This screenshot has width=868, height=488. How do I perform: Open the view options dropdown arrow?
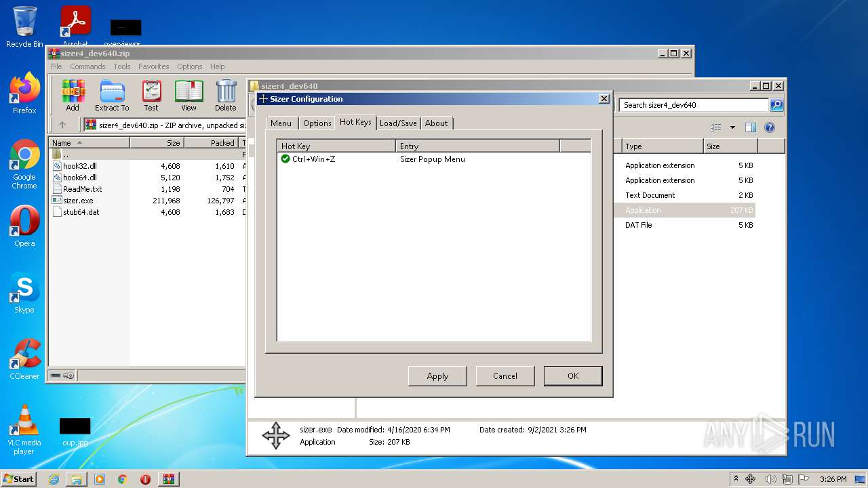pos(732,127)
